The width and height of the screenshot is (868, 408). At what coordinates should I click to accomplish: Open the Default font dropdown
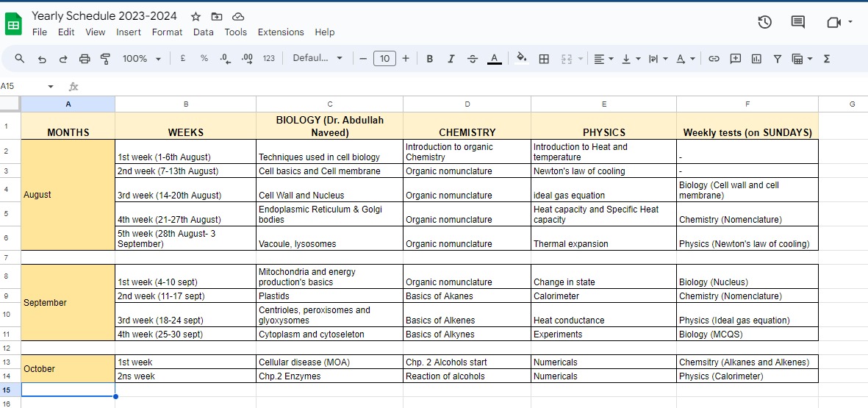(318, 59)
